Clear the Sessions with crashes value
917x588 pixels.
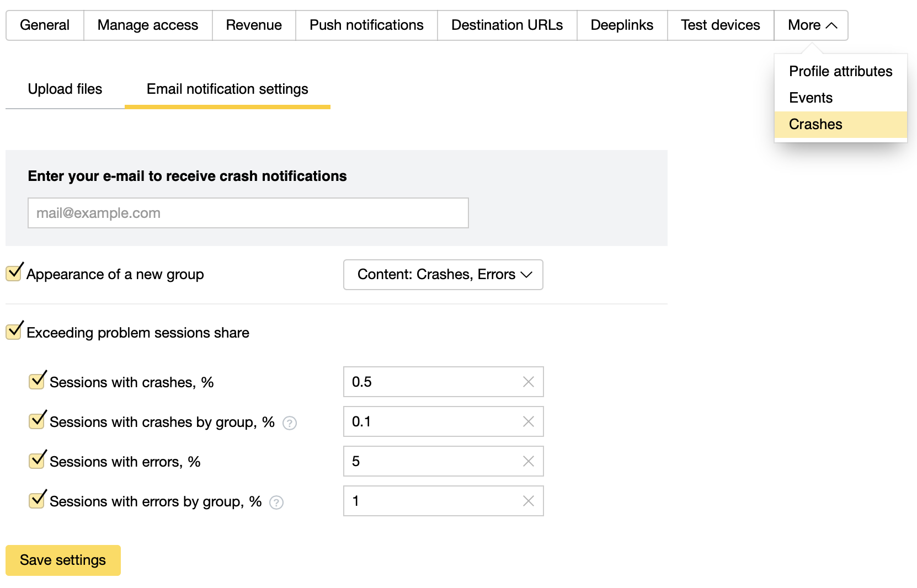[x=528, y=382]
